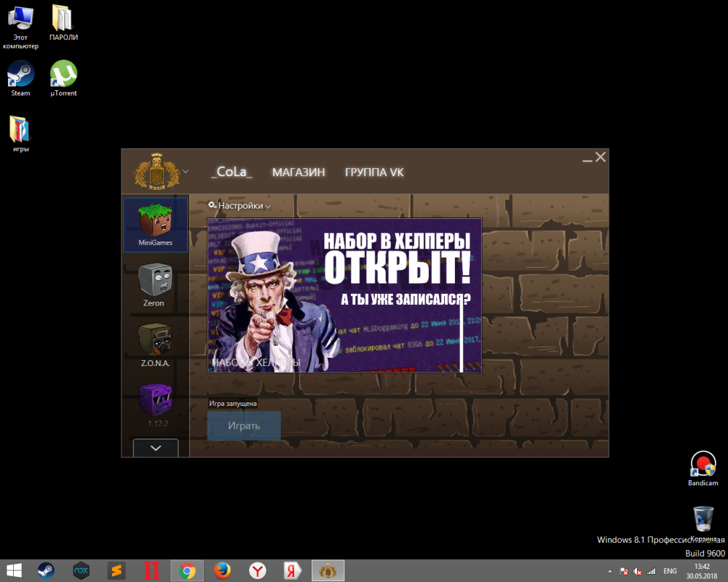Viewport: 728px width, 582px height.
Task: Click the _CoLa_ account name
Action: point(232,172)
